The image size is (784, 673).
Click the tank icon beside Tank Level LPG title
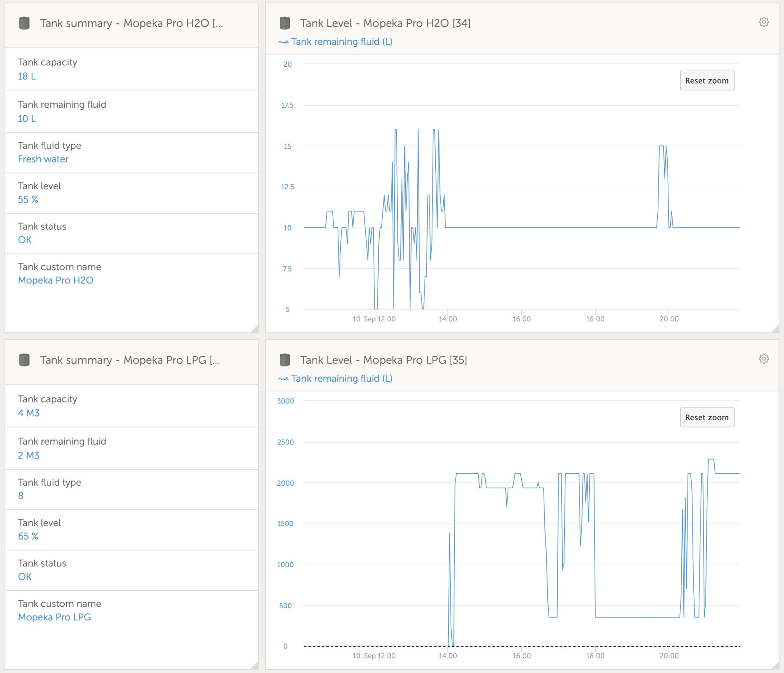[285, 360]
